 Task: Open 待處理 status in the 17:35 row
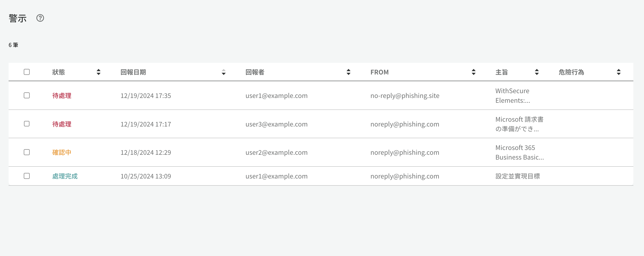coord(62,96)
